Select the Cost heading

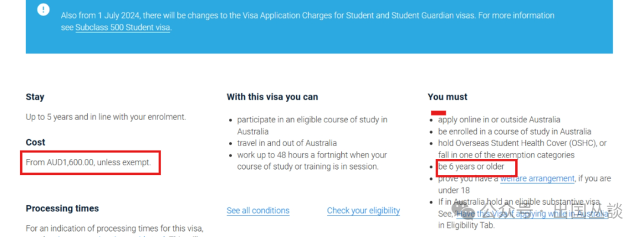(35, 142)
